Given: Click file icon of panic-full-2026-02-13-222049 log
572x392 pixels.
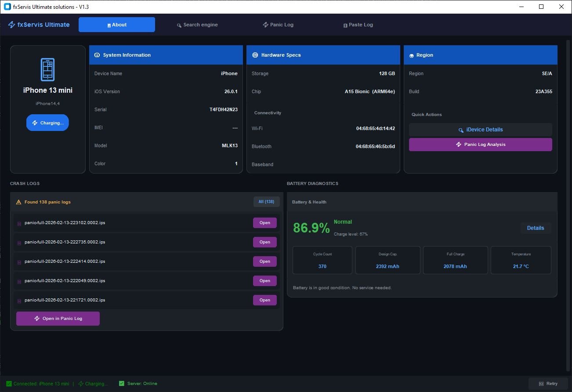Looking at the screenshot, I should 19,282.
